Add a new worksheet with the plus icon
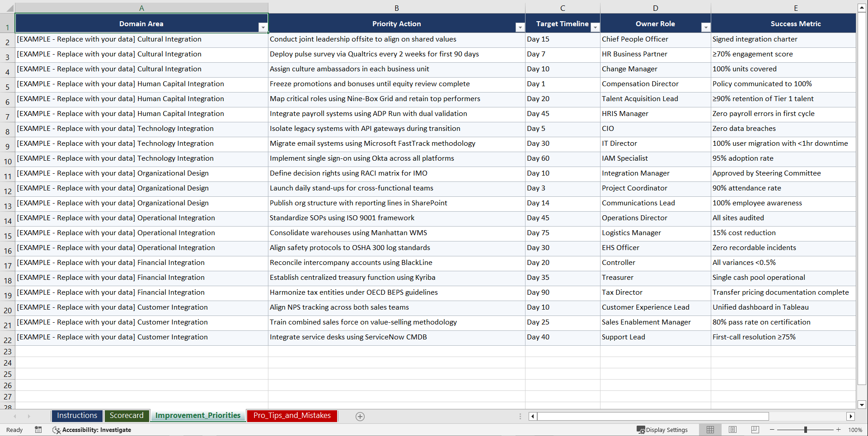This screenshot has height=436, width=868. (x=360, y=416)
